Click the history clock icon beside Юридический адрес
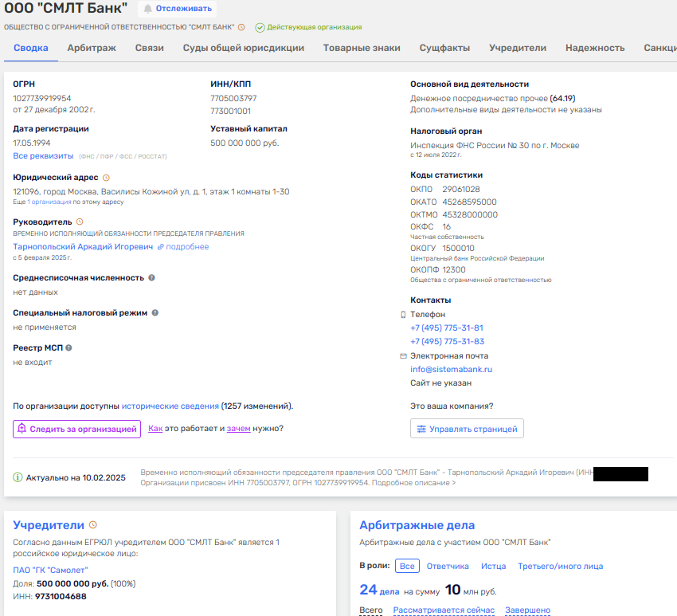677x616 pixels. 107,178
